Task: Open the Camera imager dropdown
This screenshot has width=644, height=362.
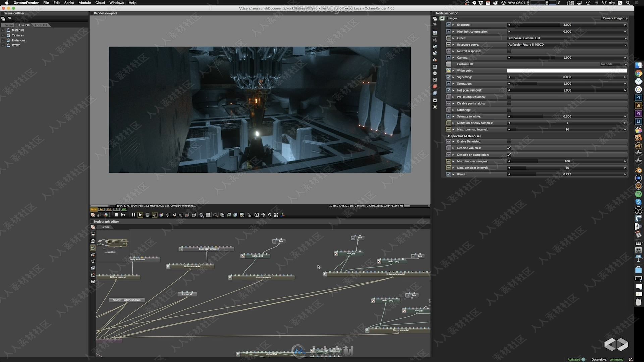Action: point(615,18)
